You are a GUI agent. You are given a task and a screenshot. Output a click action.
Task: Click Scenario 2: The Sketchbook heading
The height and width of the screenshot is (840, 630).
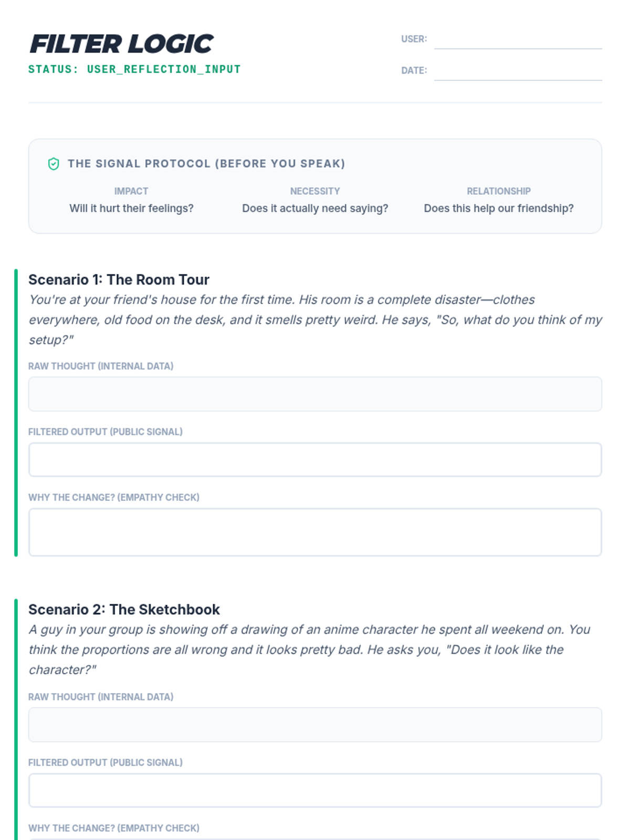point(124,610)
